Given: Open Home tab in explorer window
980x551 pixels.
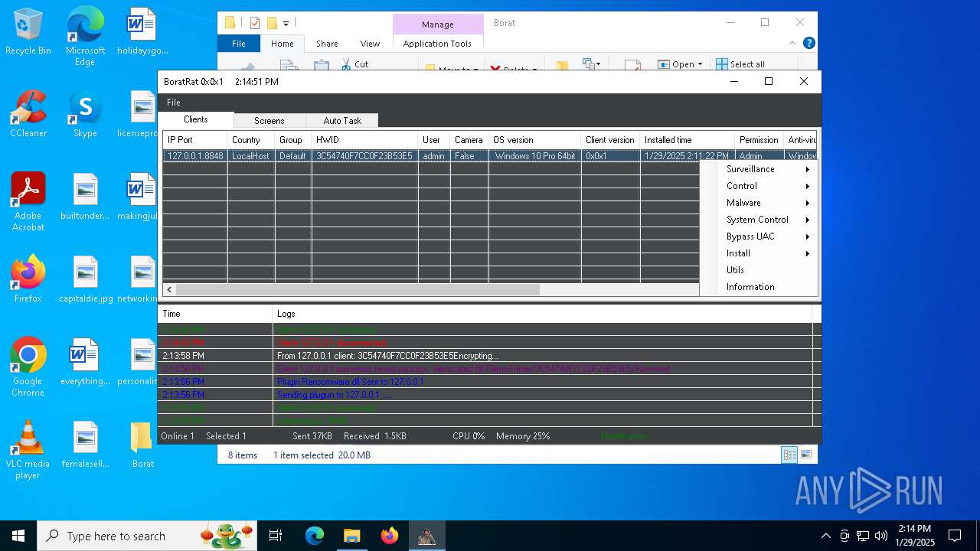Looking at the screenshot, I should pyautogui.click(x=283, y=44).
